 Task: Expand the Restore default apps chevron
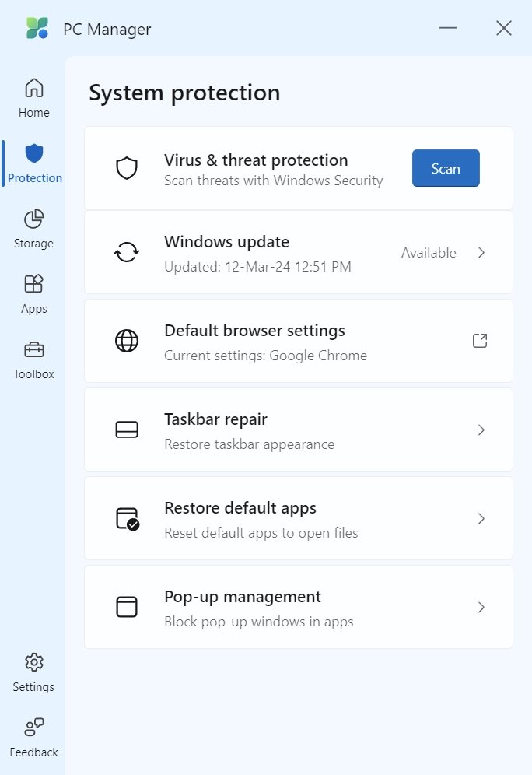tap(481, 518)
